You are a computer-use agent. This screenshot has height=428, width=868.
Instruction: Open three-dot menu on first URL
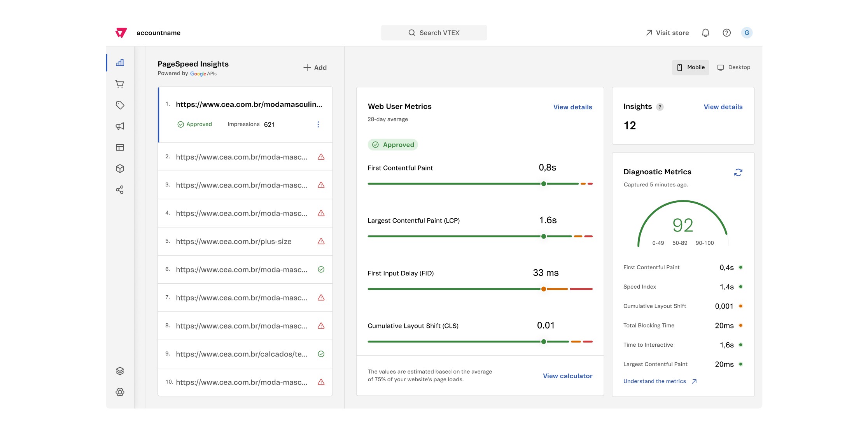click(318, 125)
